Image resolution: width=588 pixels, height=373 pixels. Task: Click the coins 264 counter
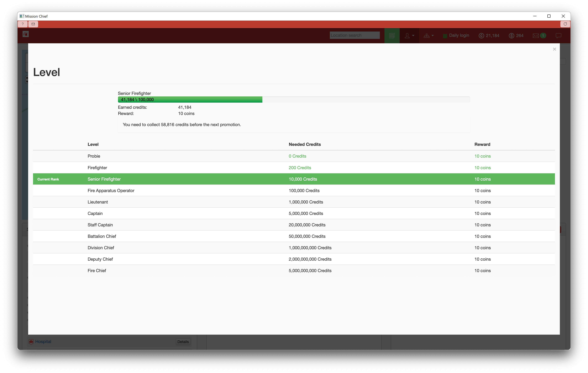pyautogui.click(x=516, y=36)
